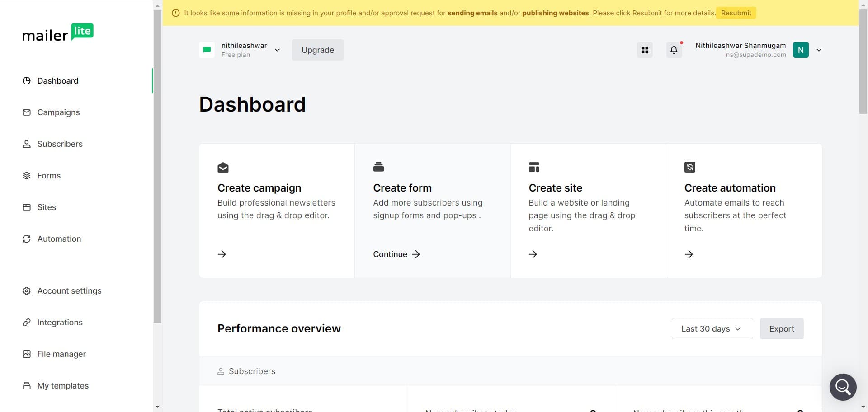Select the Subscribers person icon
Image resolution: width=868 pixels, height=412 pixels.
pyautogui.click(x=27, y=144)
